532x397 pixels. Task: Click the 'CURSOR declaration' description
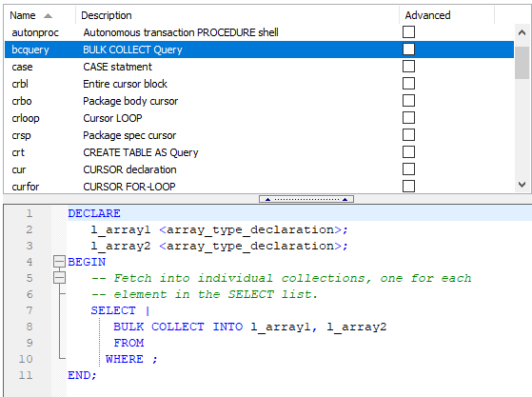pos(130,169)
